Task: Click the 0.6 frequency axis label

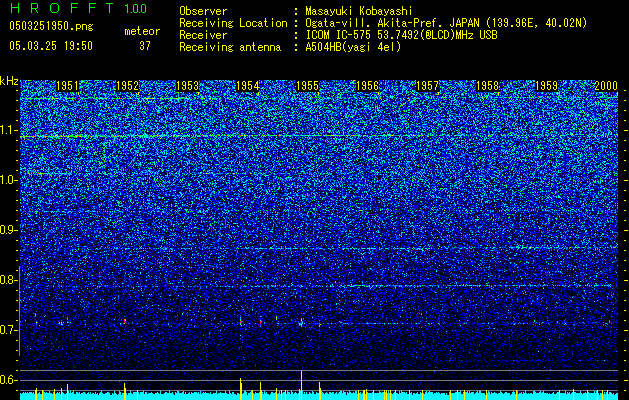Action: [x=9, y=380]
